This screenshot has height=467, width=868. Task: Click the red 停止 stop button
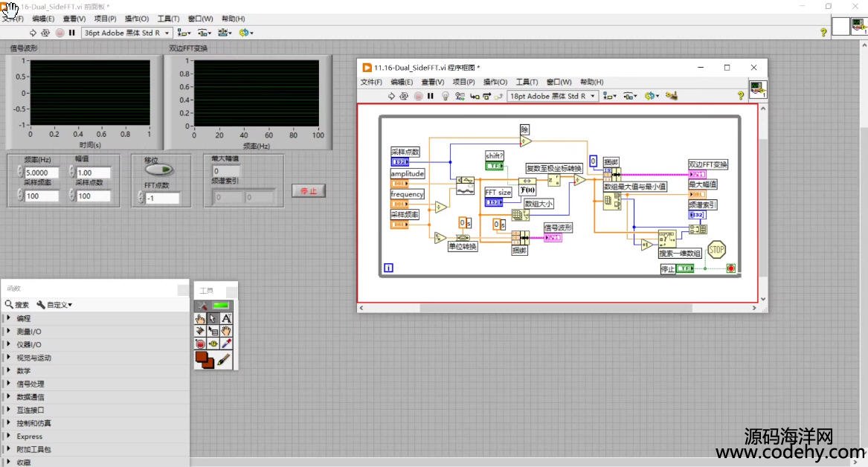309,191
